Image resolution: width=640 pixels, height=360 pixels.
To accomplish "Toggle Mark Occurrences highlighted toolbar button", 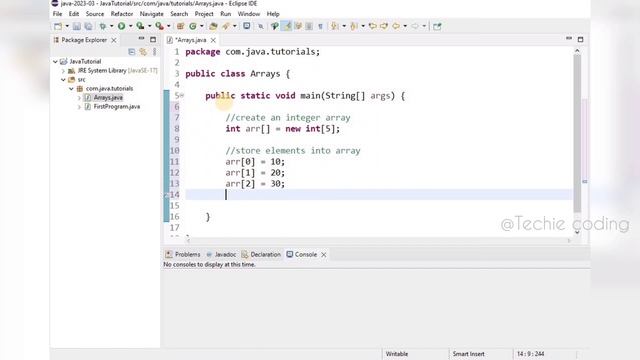I will pyautogui.click(x=287, y=26).
